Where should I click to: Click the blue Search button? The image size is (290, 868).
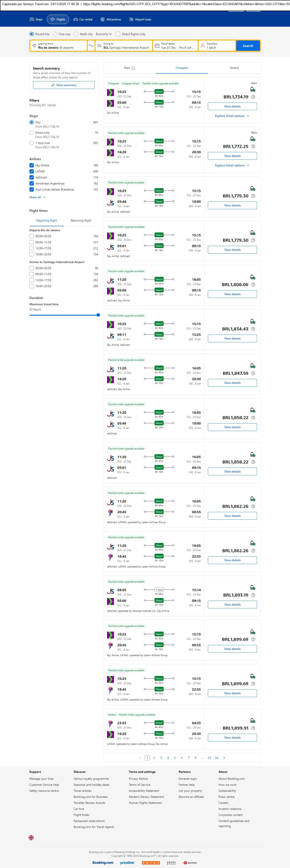[x=248, y=46]
